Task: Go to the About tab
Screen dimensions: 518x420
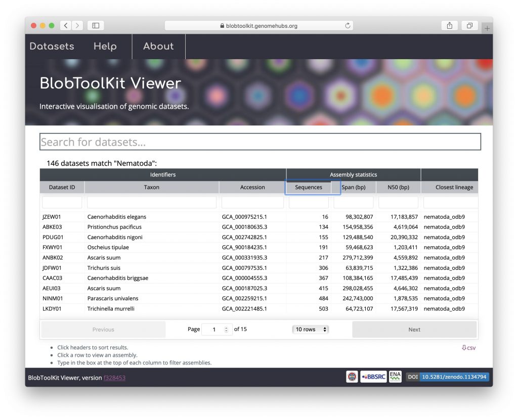Action: (x=158, y=46)
